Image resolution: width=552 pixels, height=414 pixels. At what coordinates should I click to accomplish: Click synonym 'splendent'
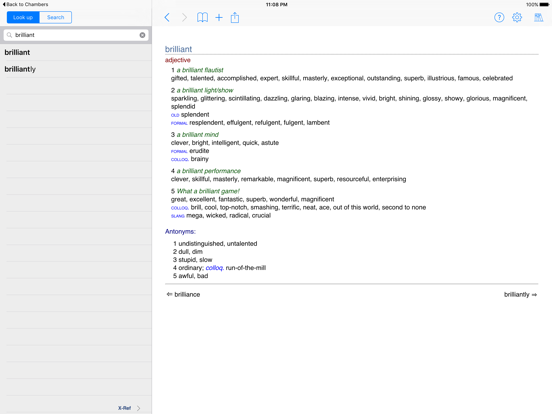coord(195,114)
